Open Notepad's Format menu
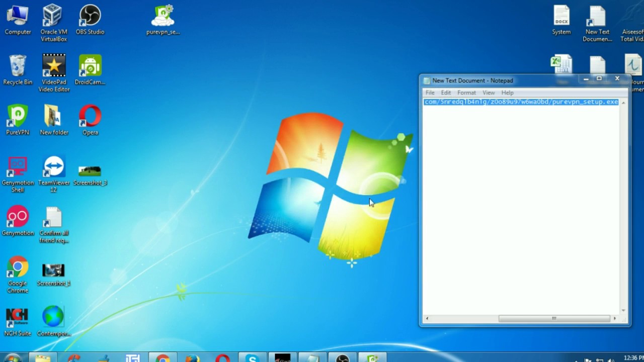The image size is (644, 362). (466, 93)
